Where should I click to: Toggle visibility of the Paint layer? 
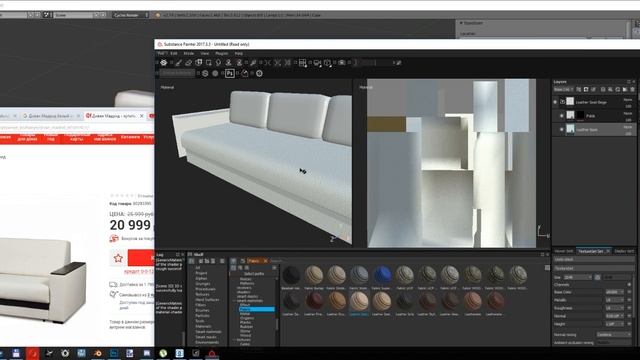click(562, 116)
